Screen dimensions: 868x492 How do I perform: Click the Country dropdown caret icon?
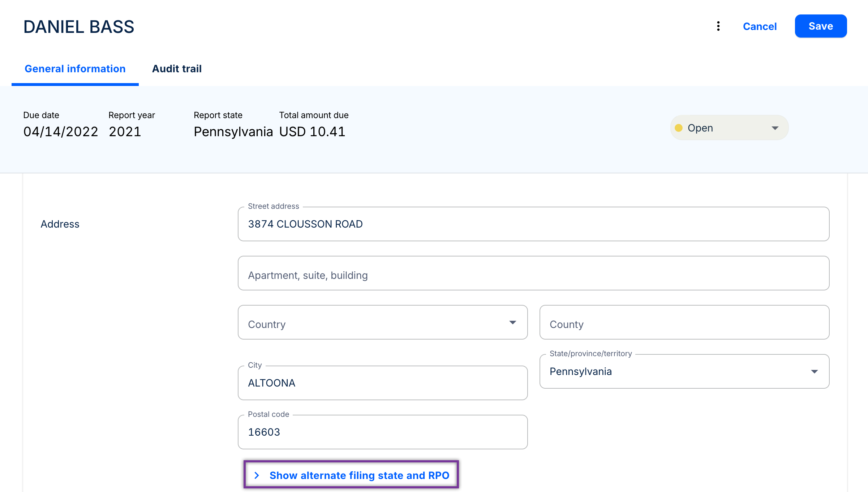(x=512, y=322)
